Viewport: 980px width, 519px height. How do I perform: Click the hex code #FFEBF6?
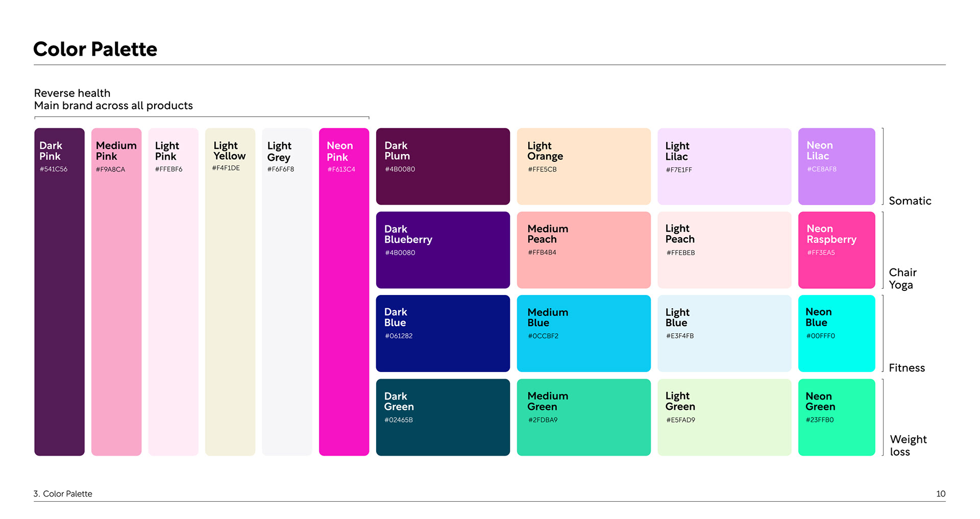(168, 169)
